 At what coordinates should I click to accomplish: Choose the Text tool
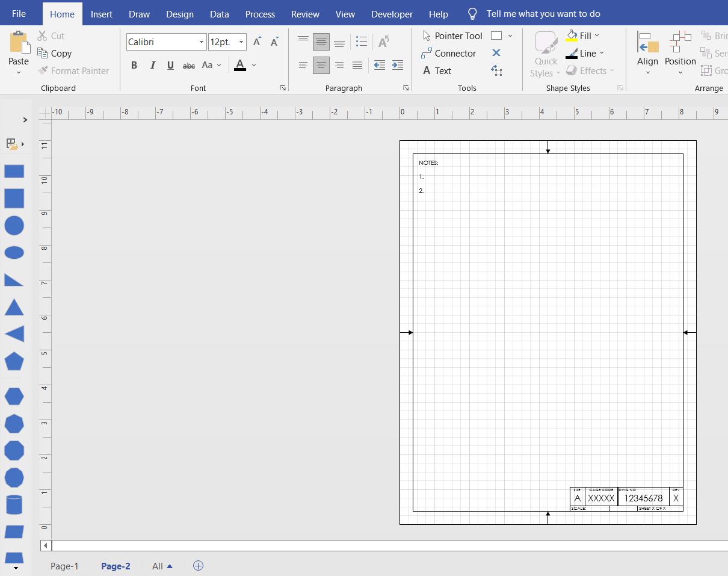point(437,70)
